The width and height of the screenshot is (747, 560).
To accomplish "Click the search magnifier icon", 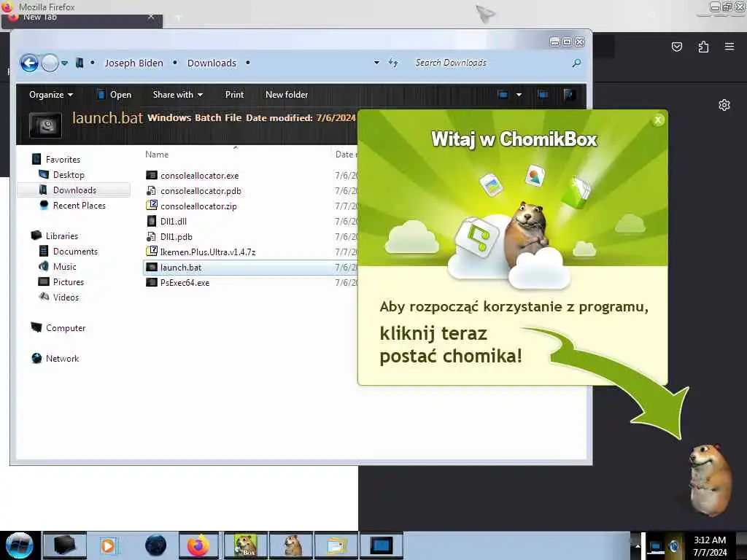I will [576, 63].
